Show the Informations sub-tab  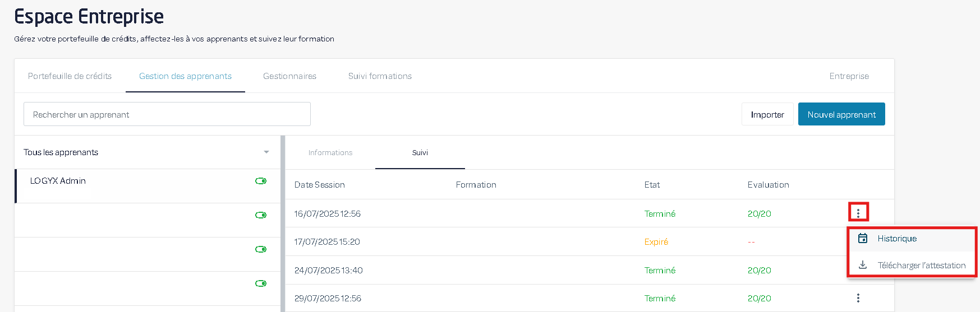(x=330, y=152)
